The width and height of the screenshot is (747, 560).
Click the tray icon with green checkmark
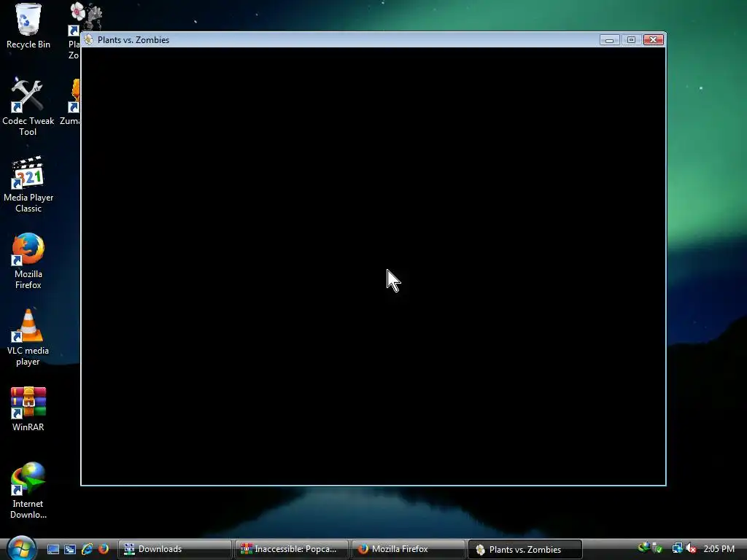[657, 548]
